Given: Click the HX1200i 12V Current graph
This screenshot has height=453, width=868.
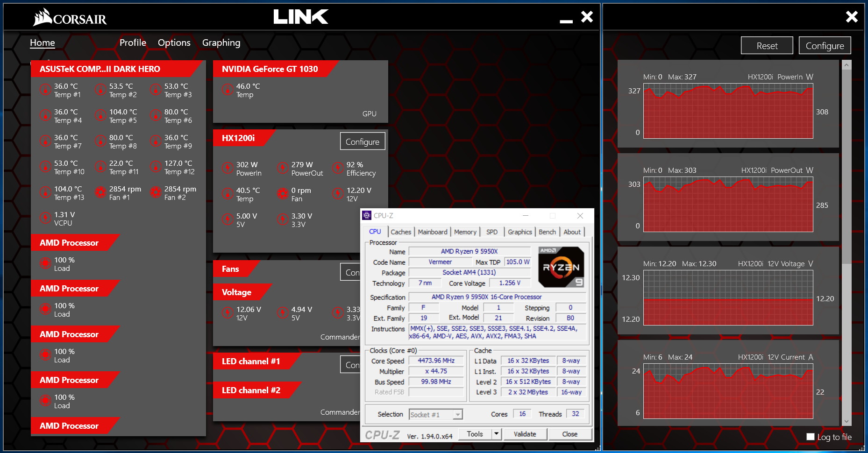Looking at the screenshot, I should tap(728, 391).
